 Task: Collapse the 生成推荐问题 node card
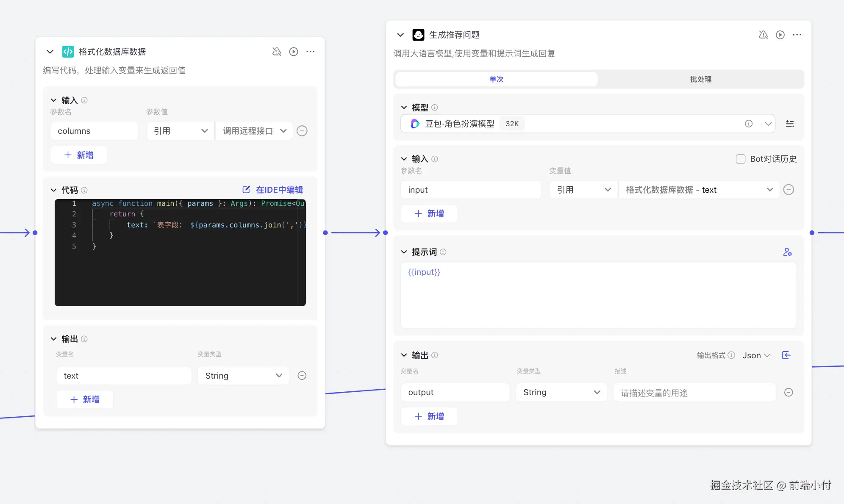pyautogui.click(x=400, y=35)
